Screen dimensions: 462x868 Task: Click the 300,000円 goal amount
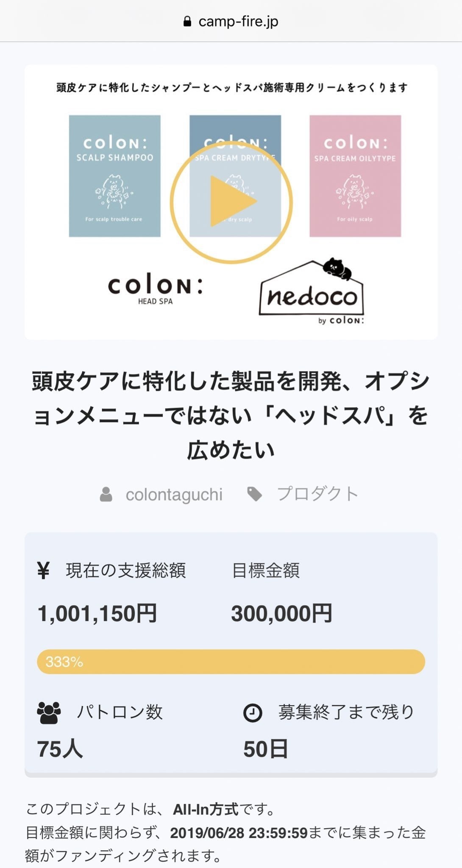(x=281, y=613)
